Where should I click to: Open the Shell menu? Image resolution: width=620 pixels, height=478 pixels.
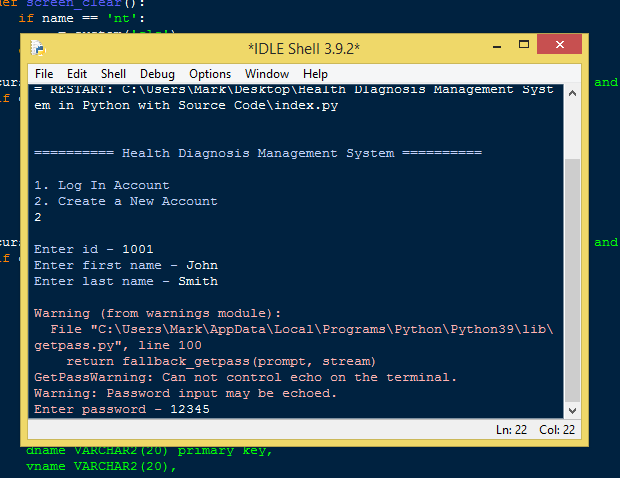(x=113, y=74)
